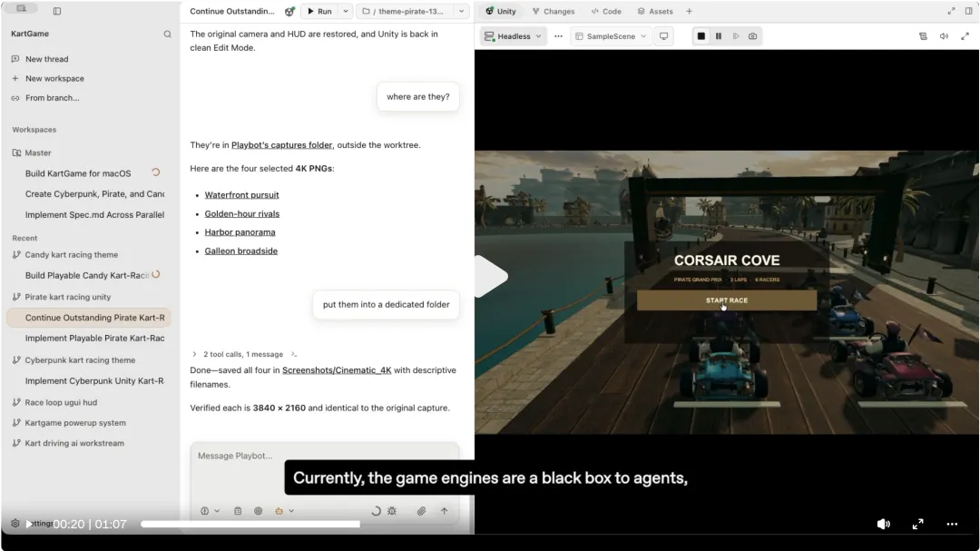Attach a file using the paperclip icon
The image size is (980, 551).
(x=421, y=511)
